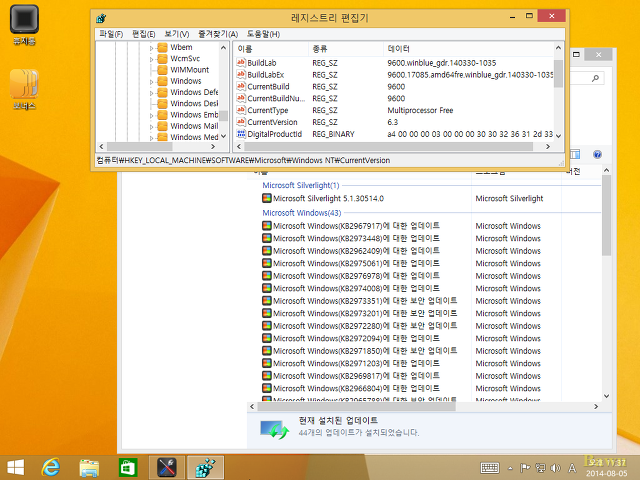Sort registry values by 데이터 column
Screen dimensions: 640x480
point(468,49)
